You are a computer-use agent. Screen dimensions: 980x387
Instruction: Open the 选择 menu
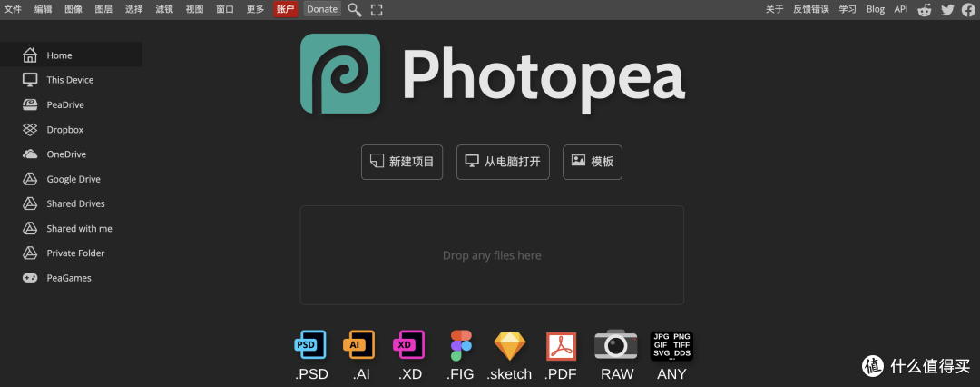point(133,9)
